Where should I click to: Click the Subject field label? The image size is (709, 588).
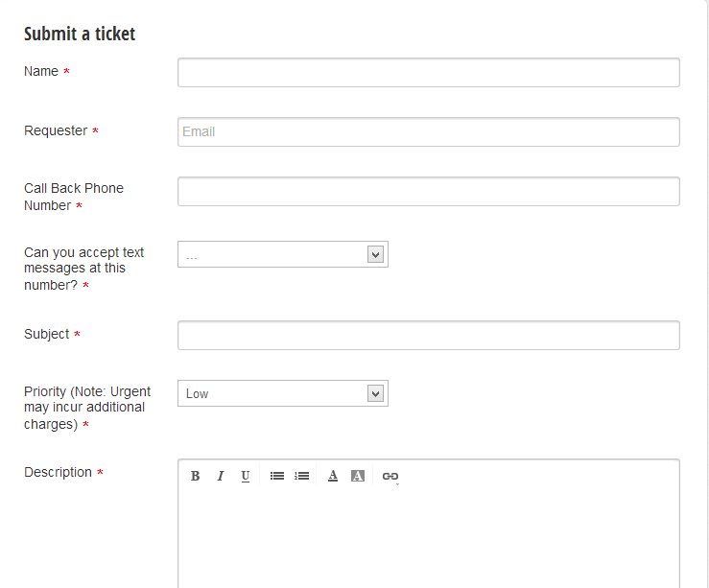[x=47, y=334]
